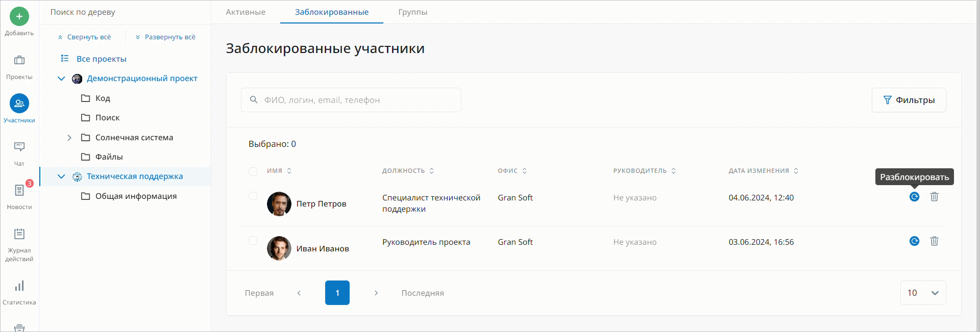Click the name Петр Петров
The width and height of the screenshot is (980, 332).
(x=321, y=204)
